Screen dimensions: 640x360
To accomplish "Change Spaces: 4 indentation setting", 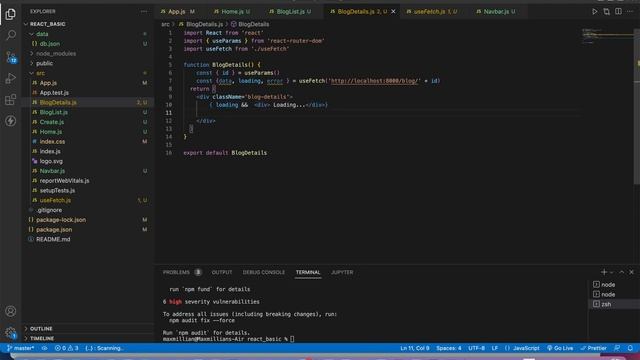I will (449, 348).
